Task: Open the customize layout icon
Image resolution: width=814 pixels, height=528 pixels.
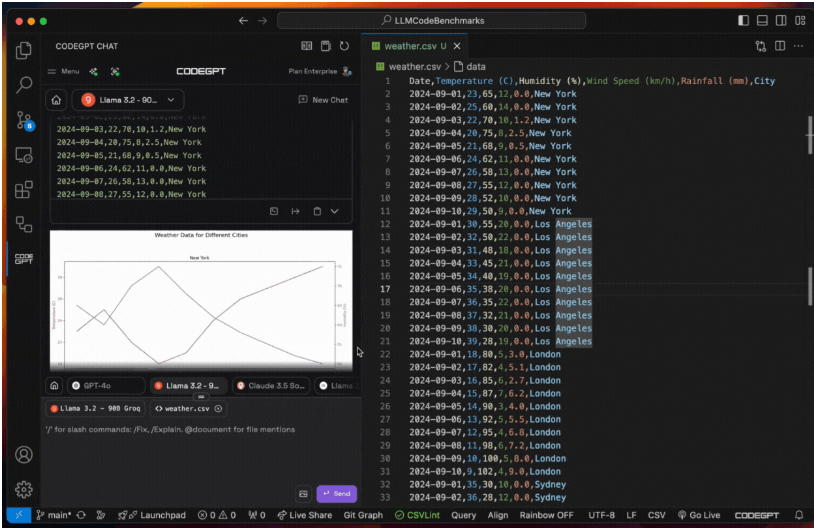Action: (800, 21)
